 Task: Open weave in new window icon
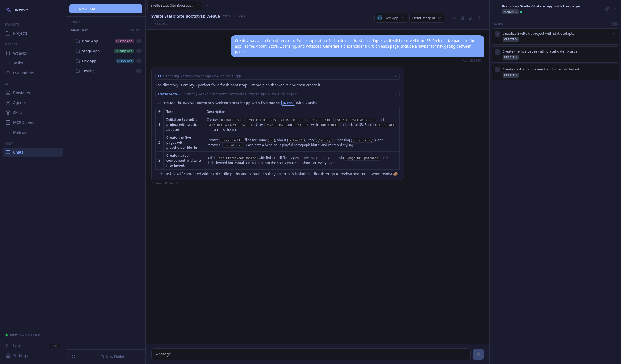point(607,9)
